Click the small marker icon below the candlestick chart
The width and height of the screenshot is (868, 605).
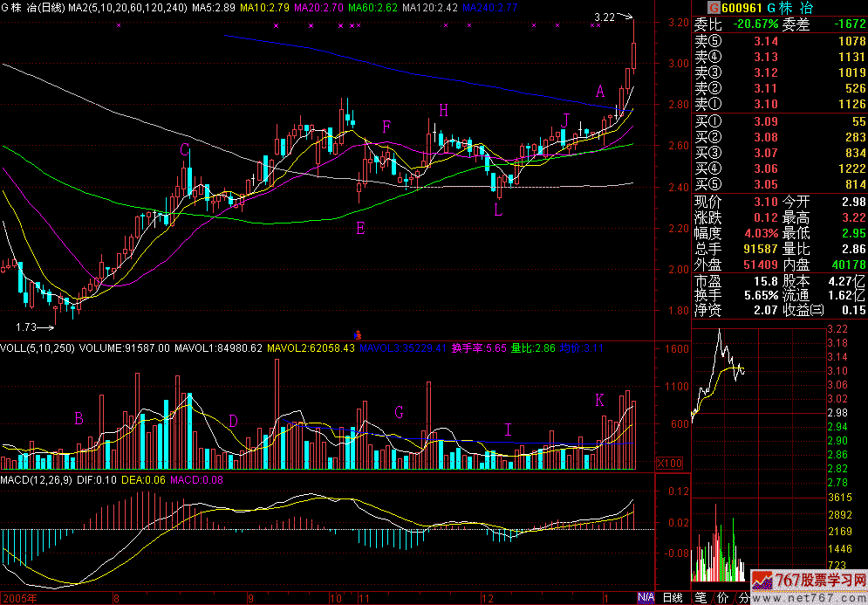tap(358, 333)
